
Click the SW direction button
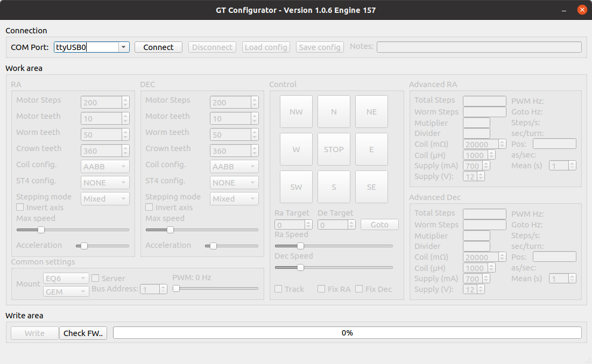pos(296,187)
